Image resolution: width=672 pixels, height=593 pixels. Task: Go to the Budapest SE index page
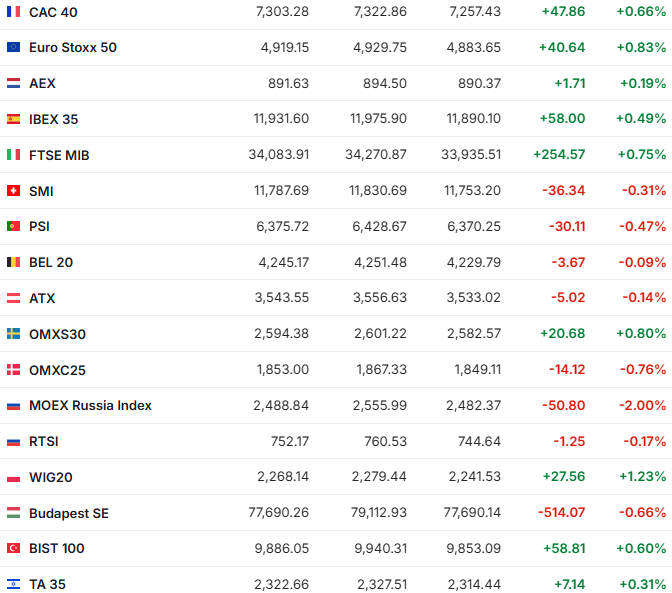[x=68, y=513]
